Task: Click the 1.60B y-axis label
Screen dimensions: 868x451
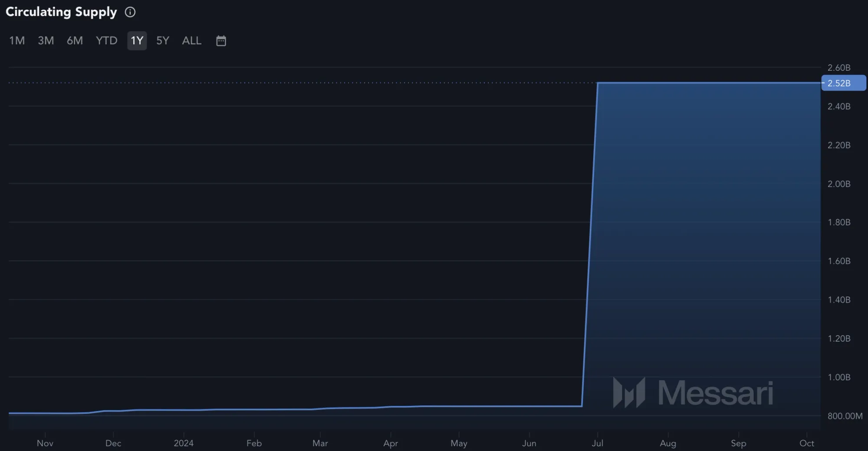Action: click(x=839, y=261)
